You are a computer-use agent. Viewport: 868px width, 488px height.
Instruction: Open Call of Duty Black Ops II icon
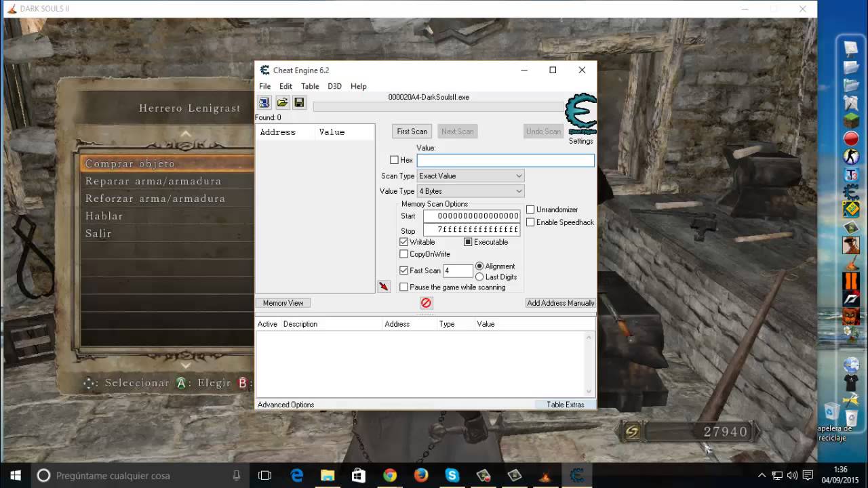click(x=851, y=280)
